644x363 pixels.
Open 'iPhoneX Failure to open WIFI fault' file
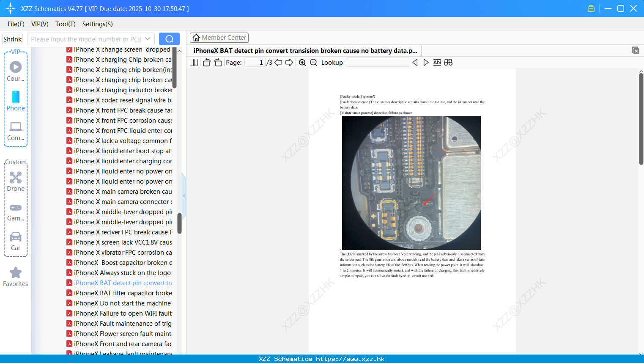click(119, 313)
